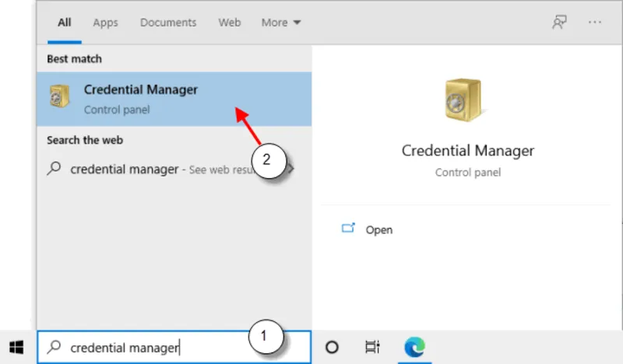
Task: Switch to the Apps filter tab
Action: pos(105,23)
